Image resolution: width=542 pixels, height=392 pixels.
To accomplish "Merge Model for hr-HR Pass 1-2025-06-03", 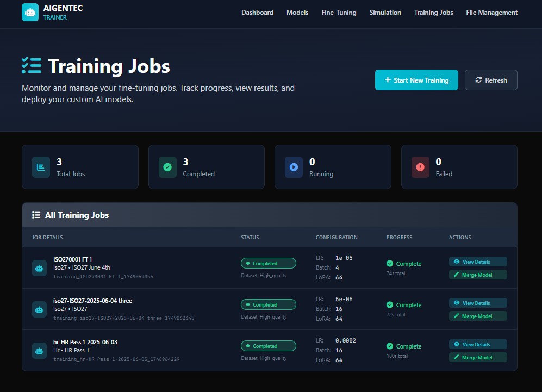I will click(x=477, y=357).
